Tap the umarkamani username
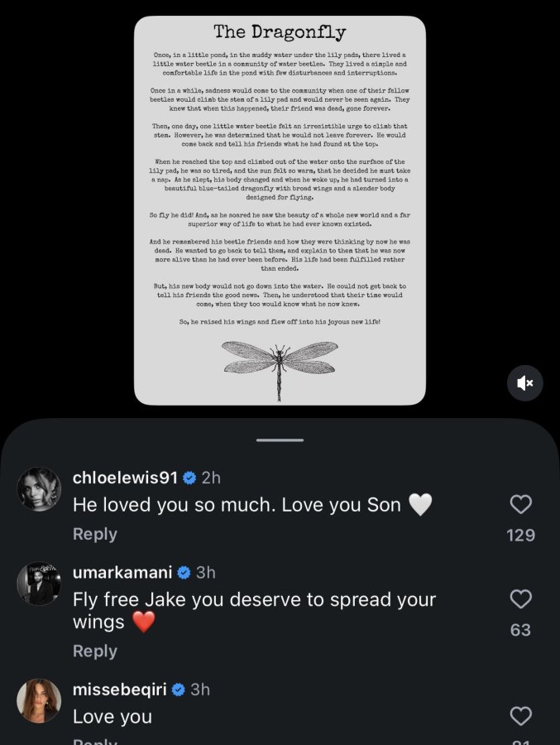 122,572
